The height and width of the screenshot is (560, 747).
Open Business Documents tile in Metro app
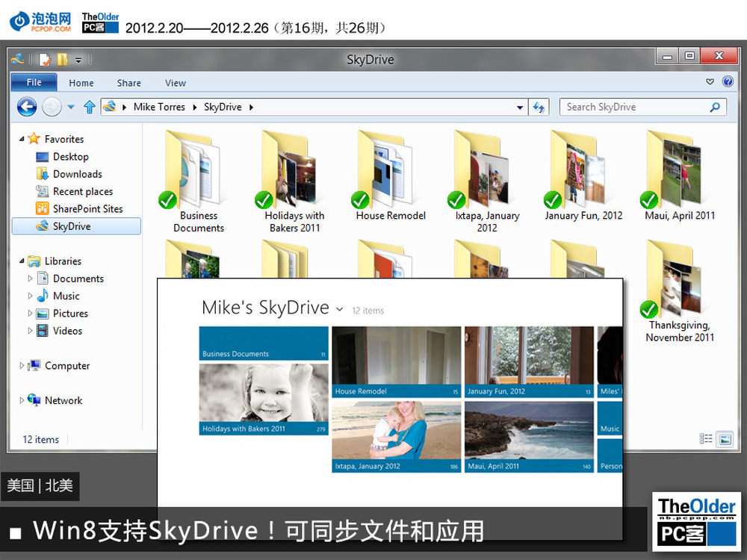pyautogui.click(x=264, y=343)
